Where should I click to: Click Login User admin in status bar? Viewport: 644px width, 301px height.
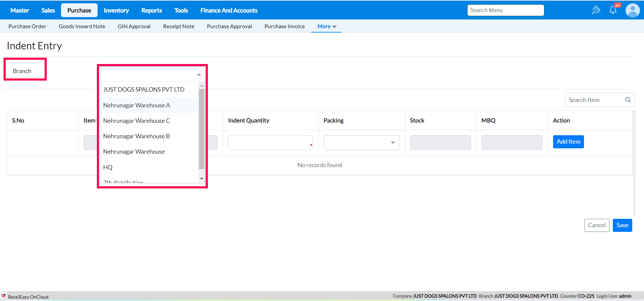614,296
